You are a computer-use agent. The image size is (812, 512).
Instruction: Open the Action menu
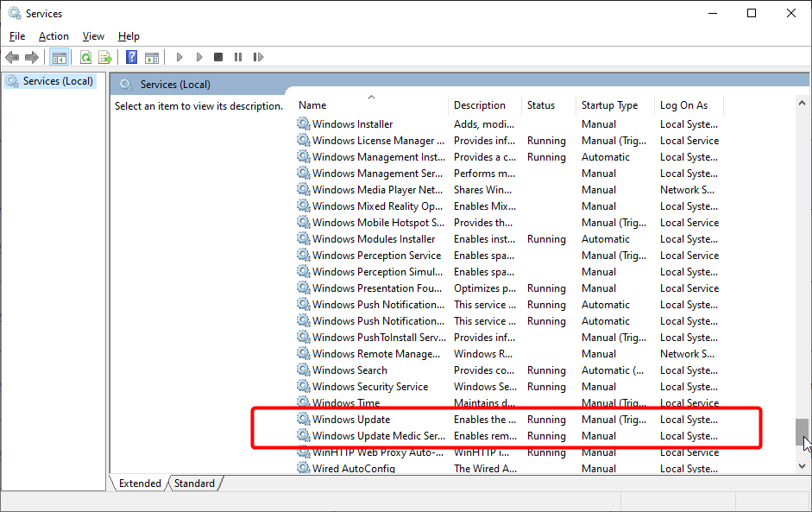pyautogui.click(x=54, y=36)
